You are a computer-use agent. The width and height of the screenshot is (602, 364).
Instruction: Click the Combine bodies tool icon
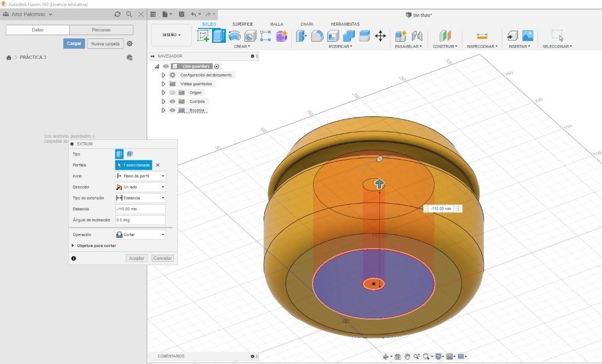pyautogui.click(x=349, y=36)
